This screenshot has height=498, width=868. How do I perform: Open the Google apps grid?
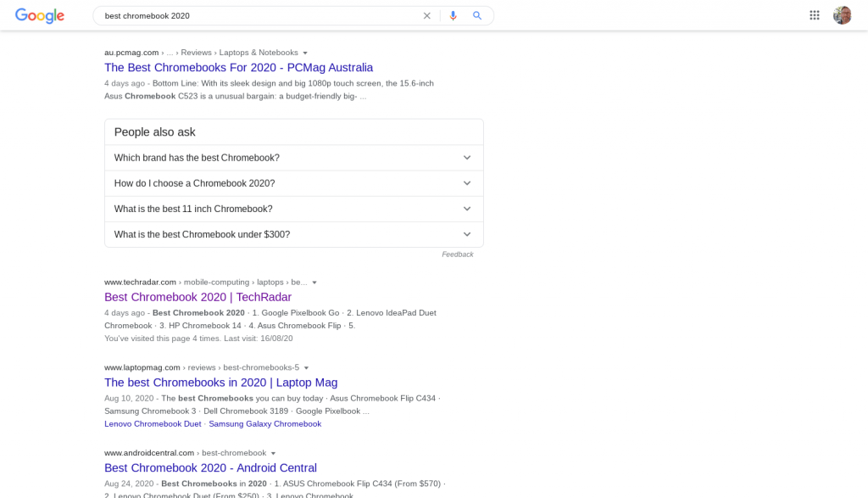815,15
